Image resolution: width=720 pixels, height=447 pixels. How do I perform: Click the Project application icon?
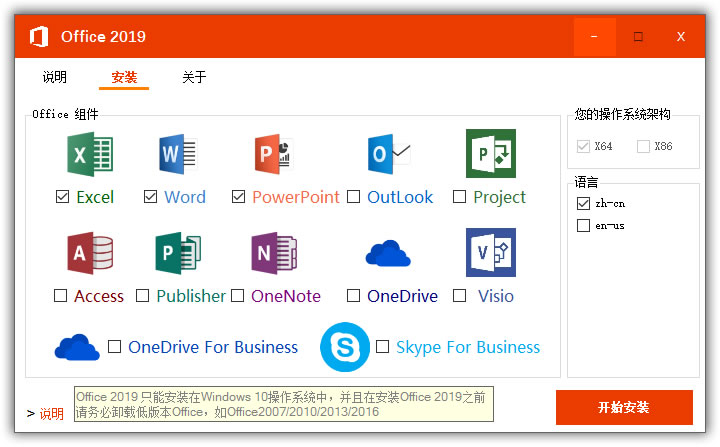pyautogui.click(x=491, y=153)
